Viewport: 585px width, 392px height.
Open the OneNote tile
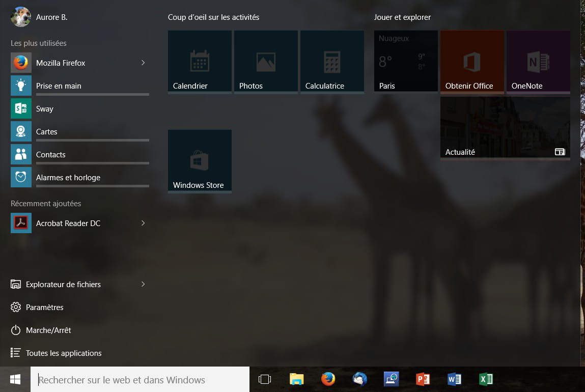tap(538, 61)
